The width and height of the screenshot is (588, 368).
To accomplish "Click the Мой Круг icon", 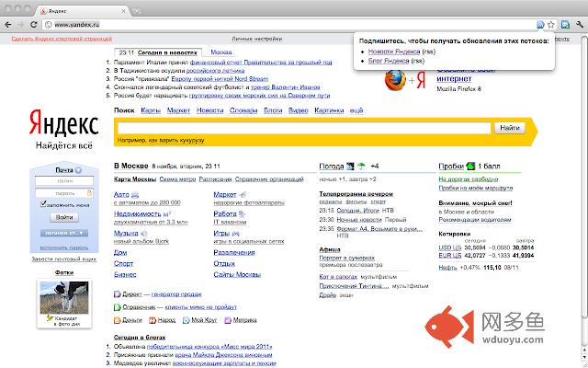I will coord(186,320).
